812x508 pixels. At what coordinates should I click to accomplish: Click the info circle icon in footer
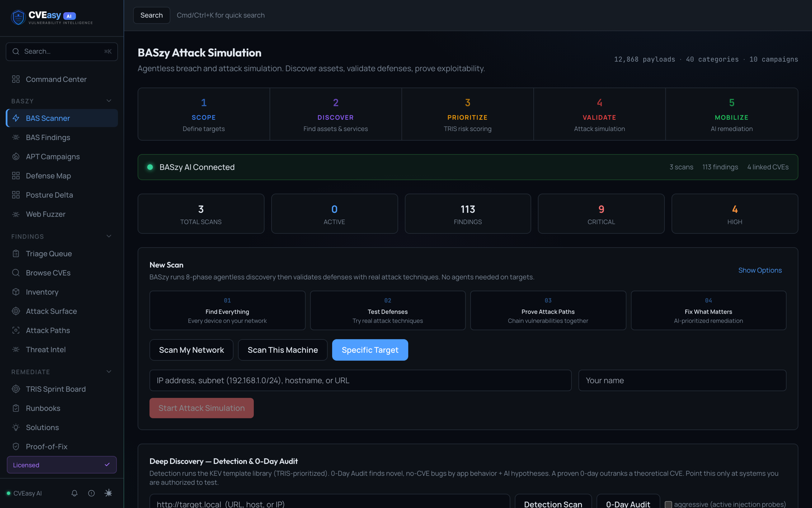click(91, 493)
